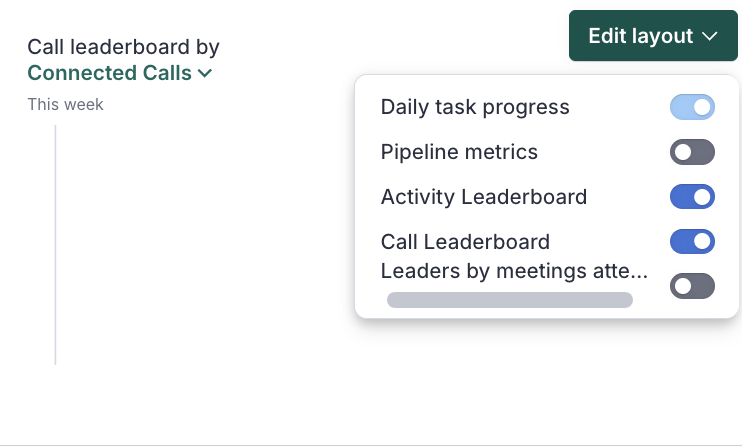Click the horizontal scrollbar in layout menu
The image size is (742, 446).
tap(509, 299)
